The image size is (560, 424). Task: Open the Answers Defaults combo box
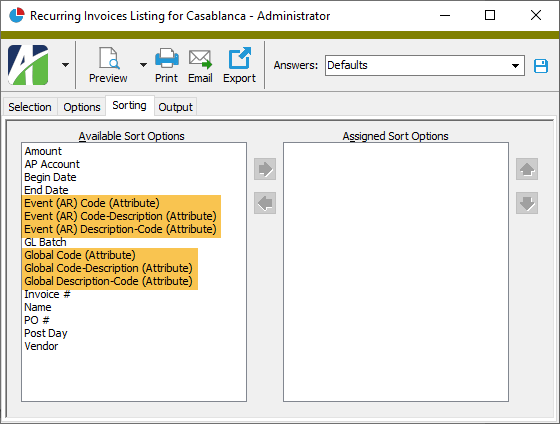coord(425,65)
